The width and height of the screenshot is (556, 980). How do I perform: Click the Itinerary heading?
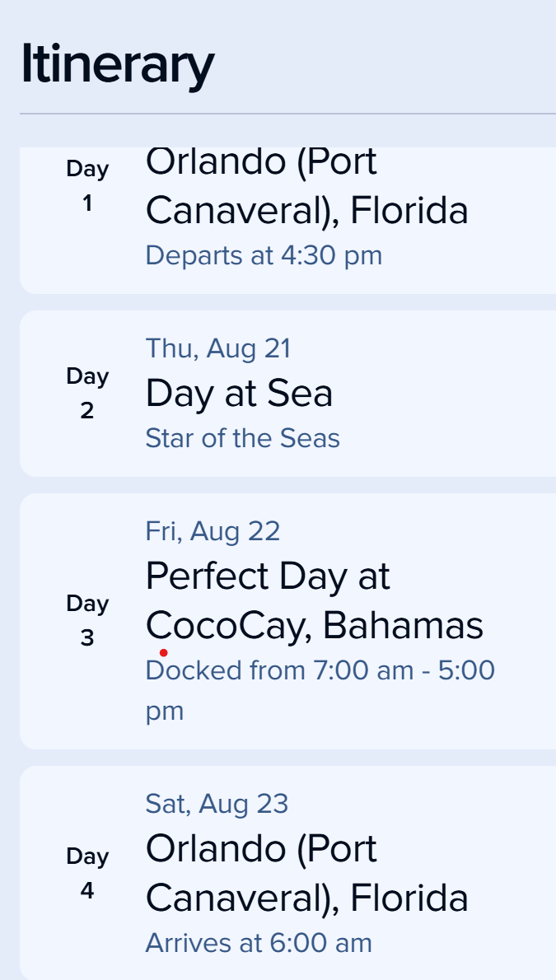(x=117, y=66)
